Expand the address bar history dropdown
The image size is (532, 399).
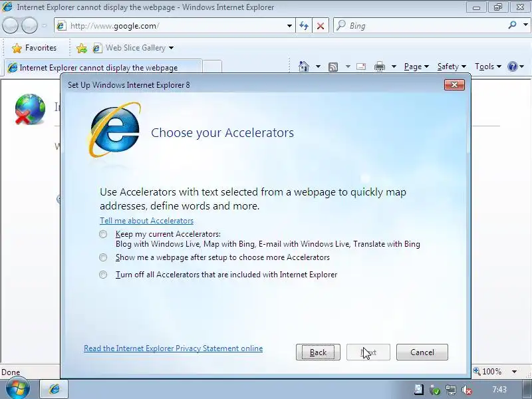click(x=289, y=26)
